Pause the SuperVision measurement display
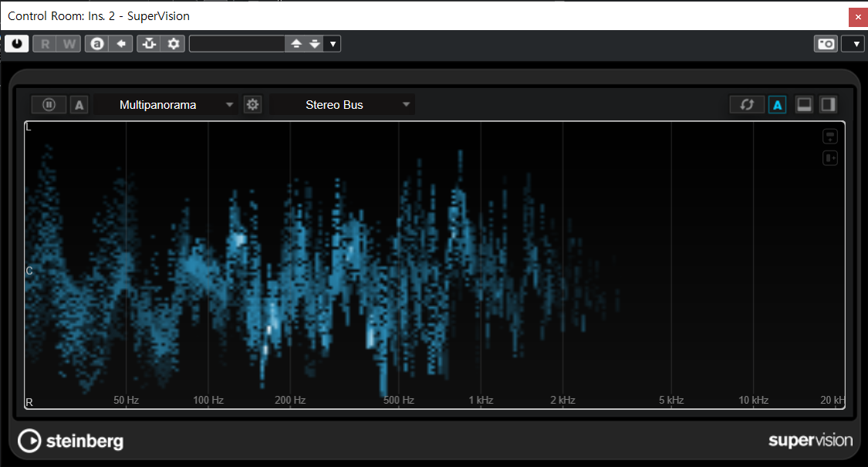Image resolution: width=868 pixels, height=467 pixels. click(49, 105)
